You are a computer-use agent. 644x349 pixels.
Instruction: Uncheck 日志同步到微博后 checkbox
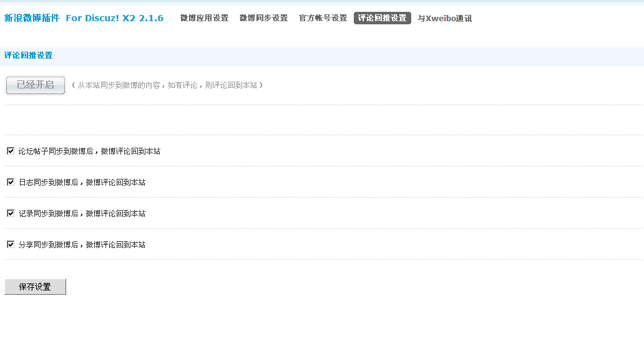tap(11, 182)
